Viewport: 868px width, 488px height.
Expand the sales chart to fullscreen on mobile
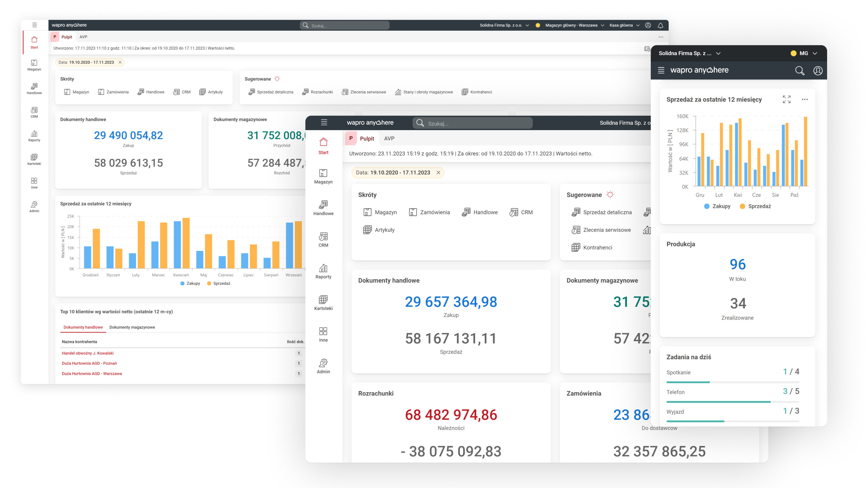pyautogui.click(x=786, y=99)
